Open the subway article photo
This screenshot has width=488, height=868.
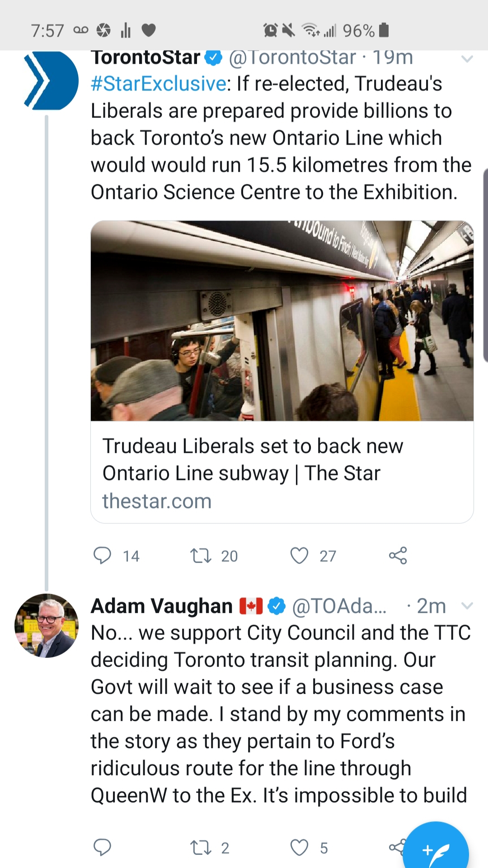(282, 321)
